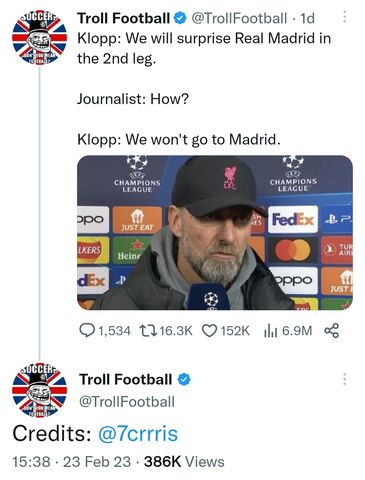The height and width of the screenshot is (480, 365).
Task: Open the reply tweet's three-dot more menu
Action: click(x=345, y=379)
